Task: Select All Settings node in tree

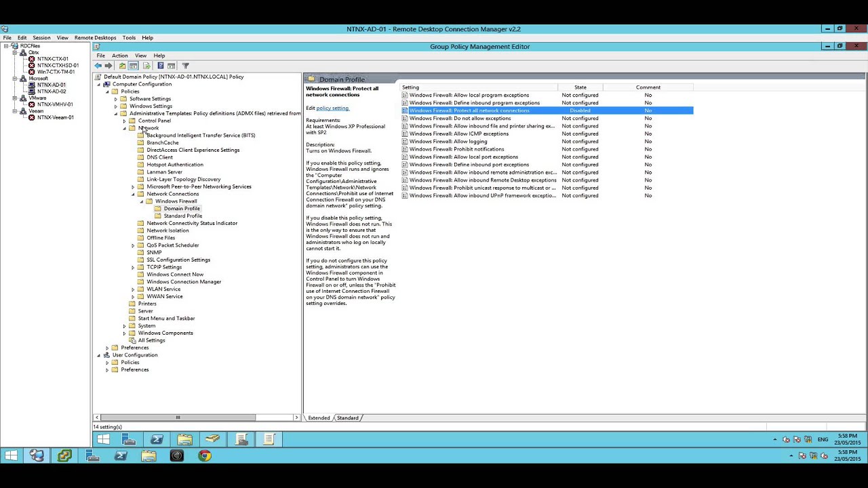Action: [x=151, y=340]
